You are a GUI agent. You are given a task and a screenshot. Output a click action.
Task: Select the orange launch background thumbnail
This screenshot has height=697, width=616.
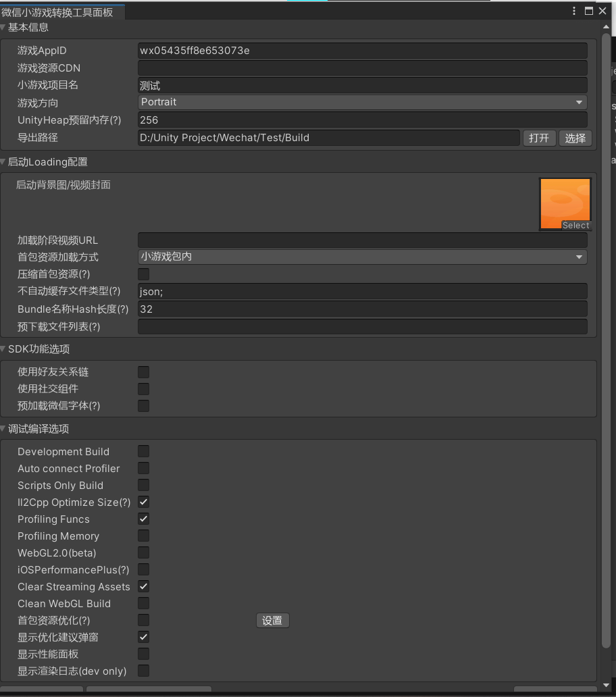point(565,203)
